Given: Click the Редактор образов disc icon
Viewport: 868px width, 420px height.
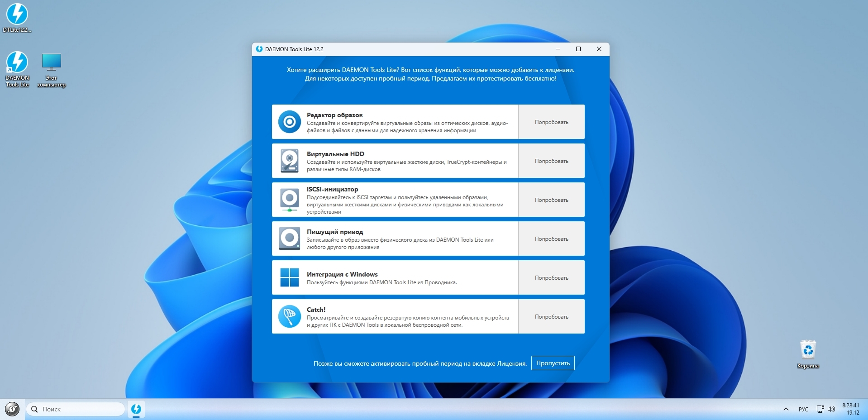Looking at the screenshot, I should pyautogui.click(x=290, y=122).
